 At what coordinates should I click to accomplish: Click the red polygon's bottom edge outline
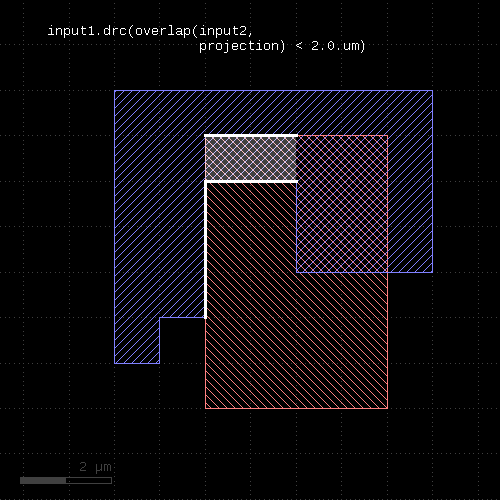(x=296, y=408)
